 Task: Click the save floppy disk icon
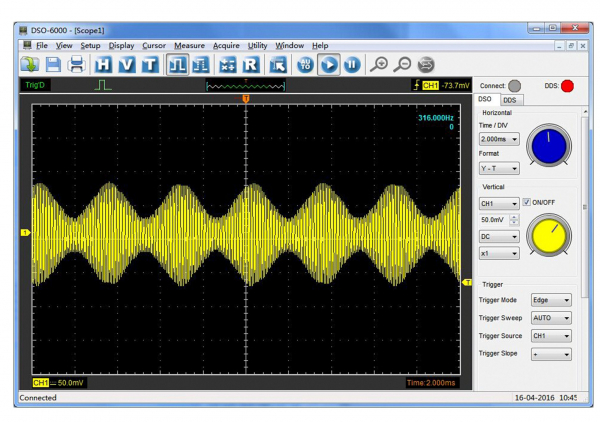52,65
